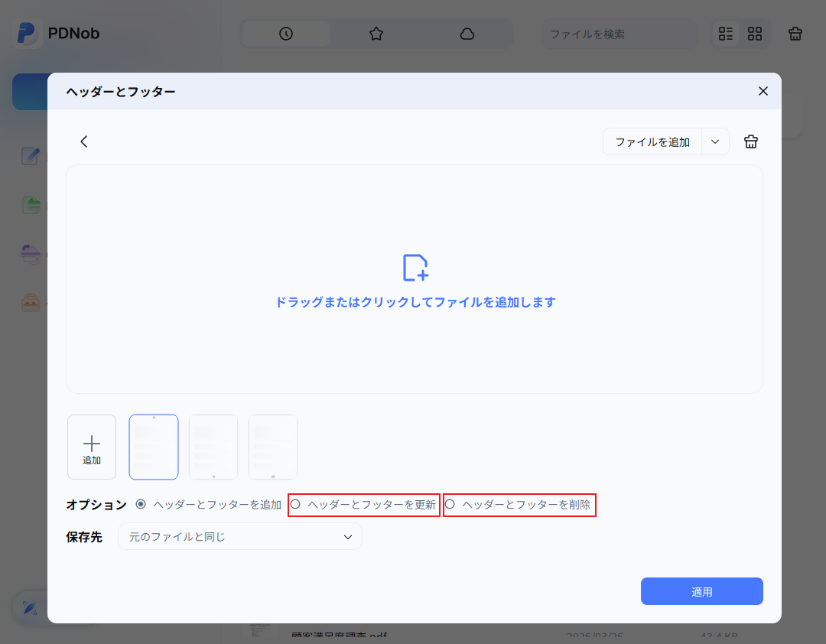Select the ヘッダーとフッターを削除 radio option

[450, 504]
